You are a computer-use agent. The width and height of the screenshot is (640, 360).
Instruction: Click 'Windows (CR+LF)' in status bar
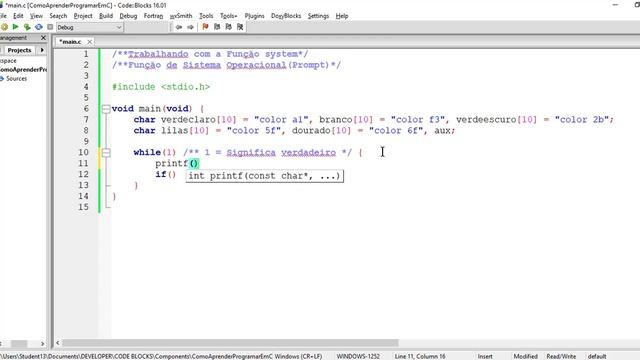coord(298,356)
